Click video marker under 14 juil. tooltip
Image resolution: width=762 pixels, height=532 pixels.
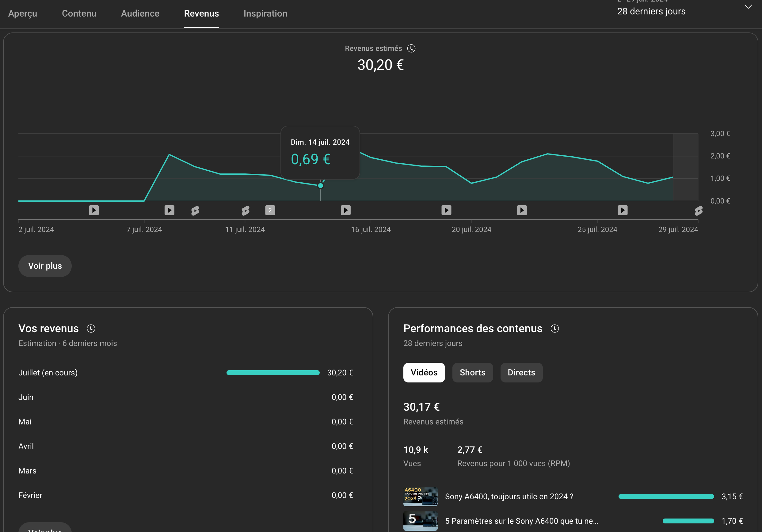click(x=345, y=210)
